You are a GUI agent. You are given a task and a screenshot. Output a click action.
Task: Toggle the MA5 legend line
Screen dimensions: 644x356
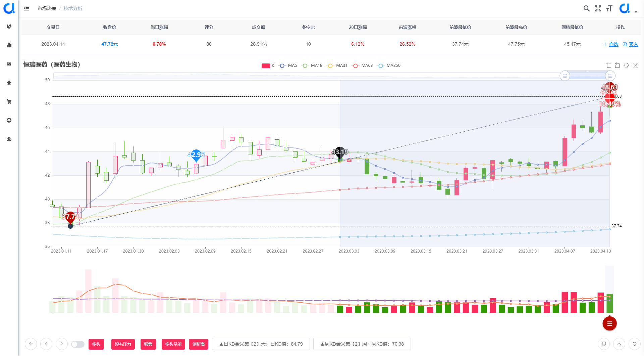tap(288, 65)
